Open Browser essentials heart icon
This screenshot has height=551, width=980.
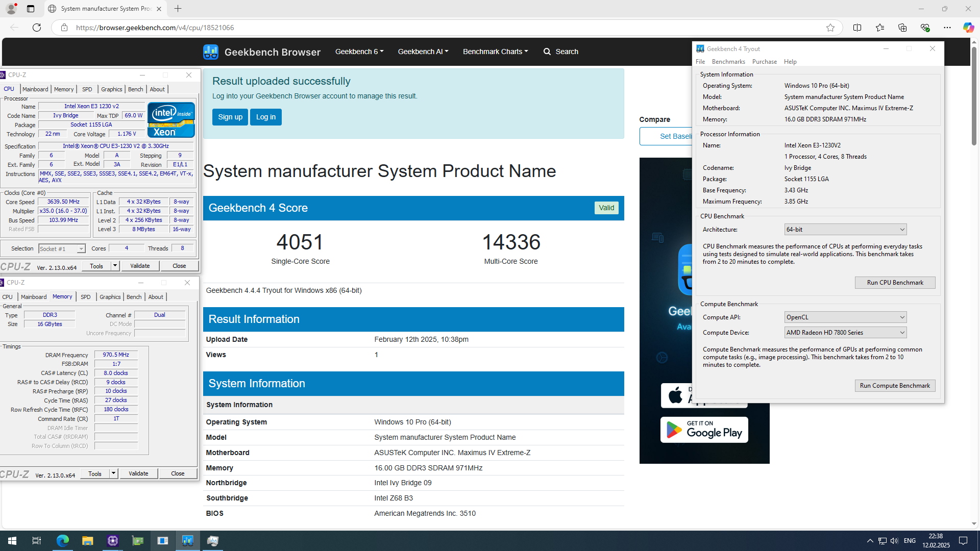click(924, 28)
